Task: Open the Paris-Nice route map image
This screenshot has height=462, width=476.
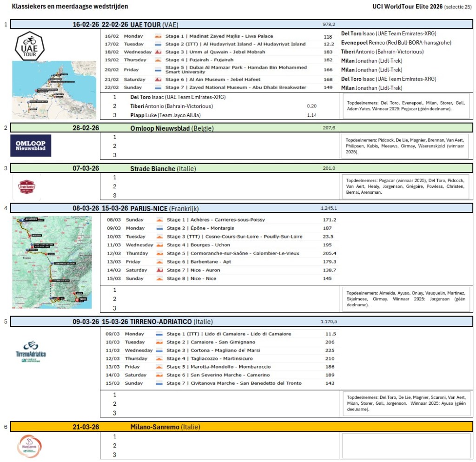Action: click(x=52, y=262)
